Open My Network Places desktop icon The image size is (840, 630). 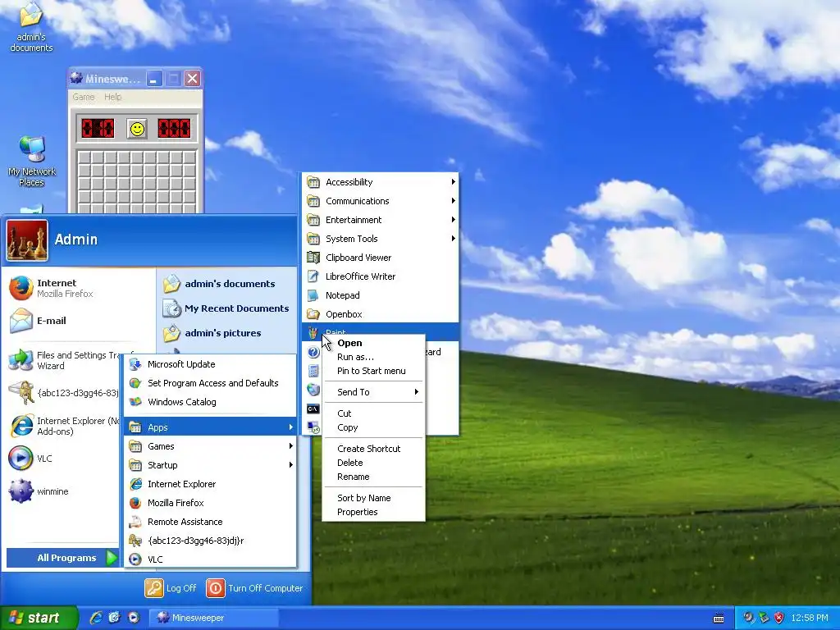click(32, 161)
